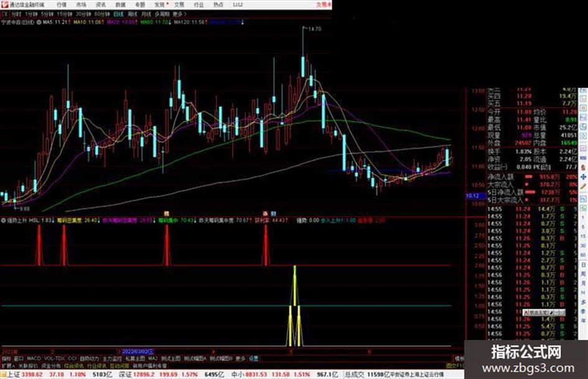Click the 日 period button in right sidebar
The height and width of the screenshot is (379, 588).
pyautogui.click(x=583, y=265)
